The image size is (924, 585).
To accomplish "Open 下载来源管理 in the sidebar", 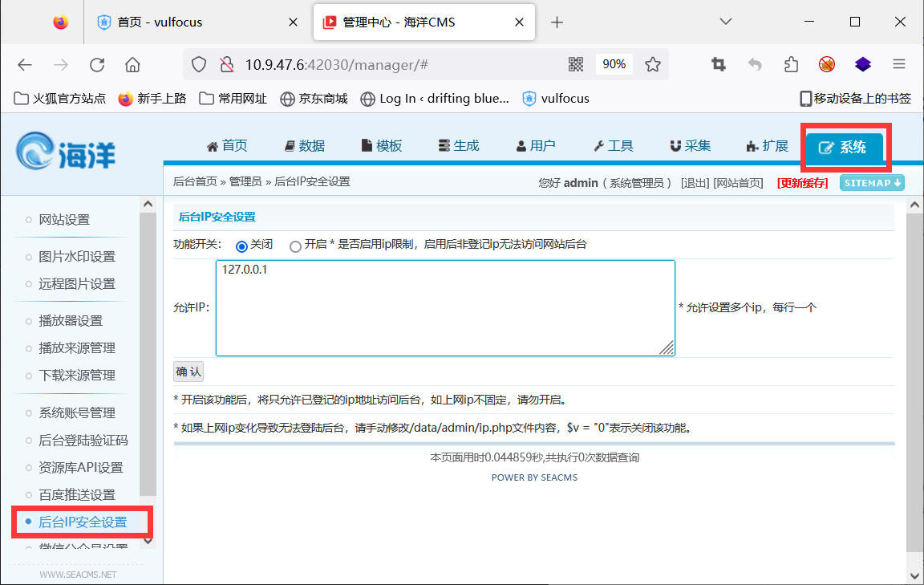I will click(77, 376).
